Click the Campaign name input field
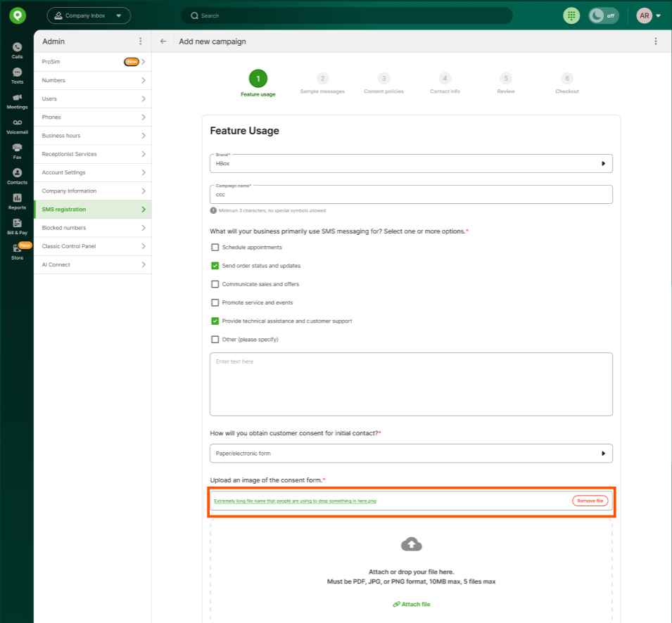Viewport: 672px width, 623px height. (411, 195)
